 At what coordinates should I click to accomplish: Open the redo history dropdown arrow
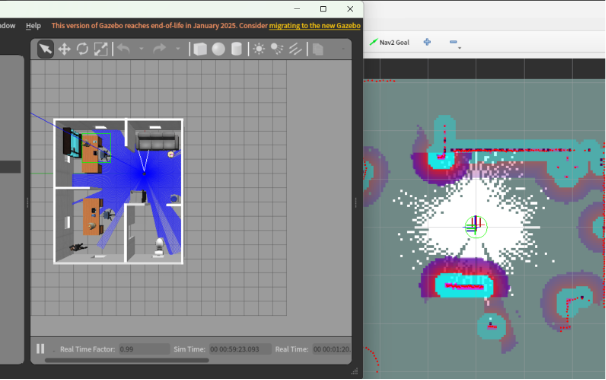(x=178, y=49)
